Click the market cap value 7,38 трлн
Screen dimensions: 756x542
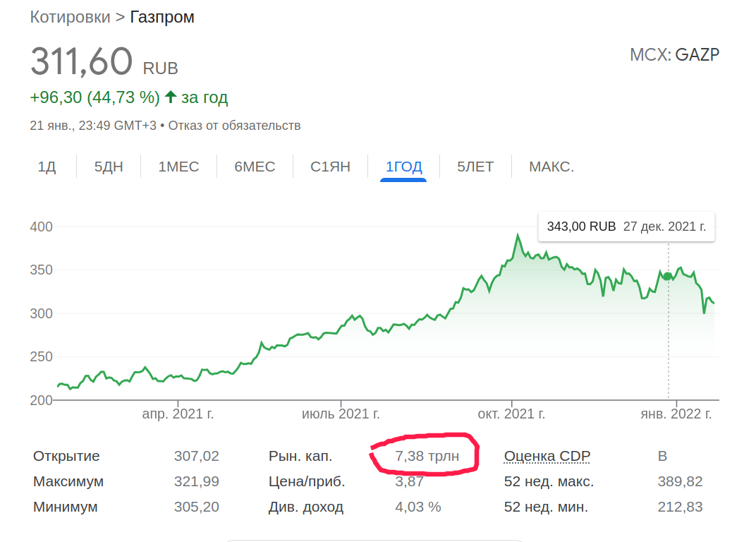click(427, 456)
